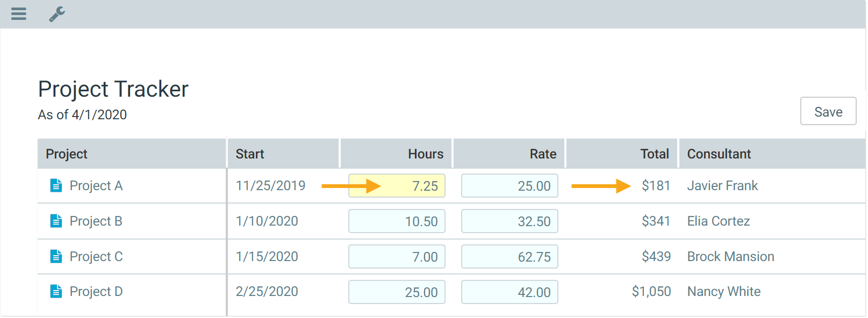Click the Project B document icon
This screenshot has width=868, height=318.
click(56, 221)
